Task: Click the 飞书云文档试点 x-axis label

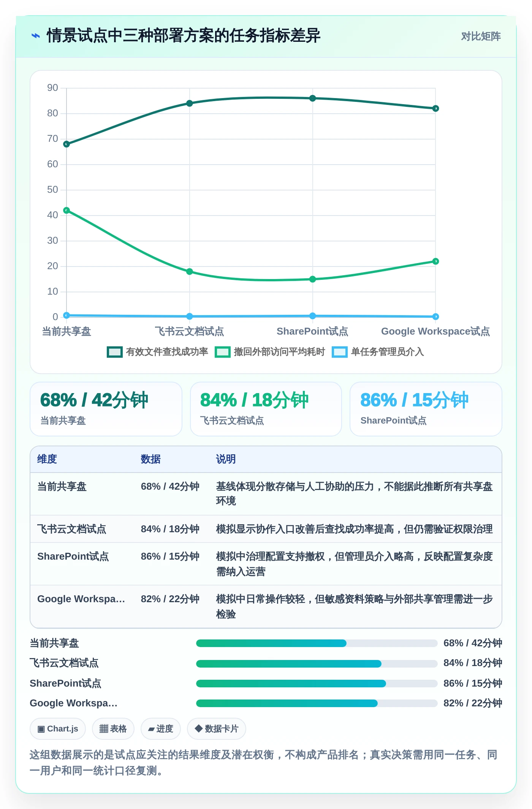Action: [x=189, y=332]
